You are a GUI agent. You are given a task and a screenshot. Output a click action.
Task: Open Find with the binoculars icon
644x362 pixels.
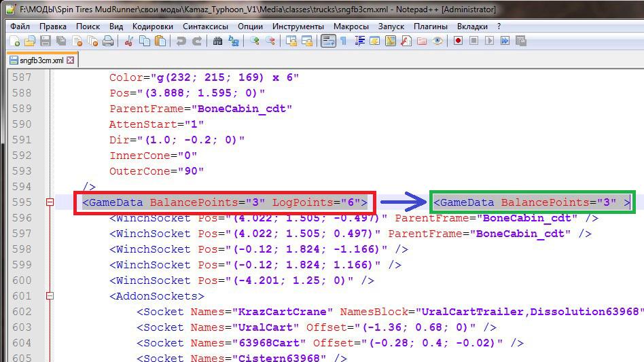pyautogui.click(x=218, y=41)
